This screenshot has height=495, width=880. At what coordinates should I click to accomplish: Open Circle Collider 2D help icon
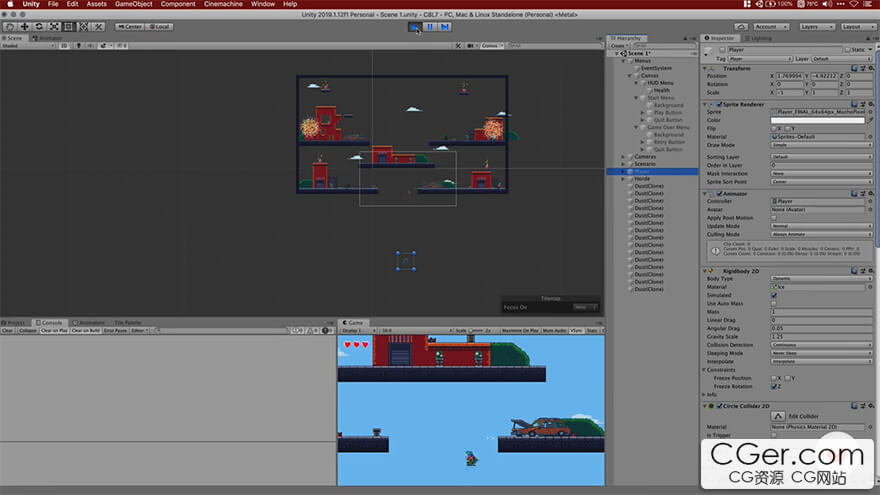point(854,405)
